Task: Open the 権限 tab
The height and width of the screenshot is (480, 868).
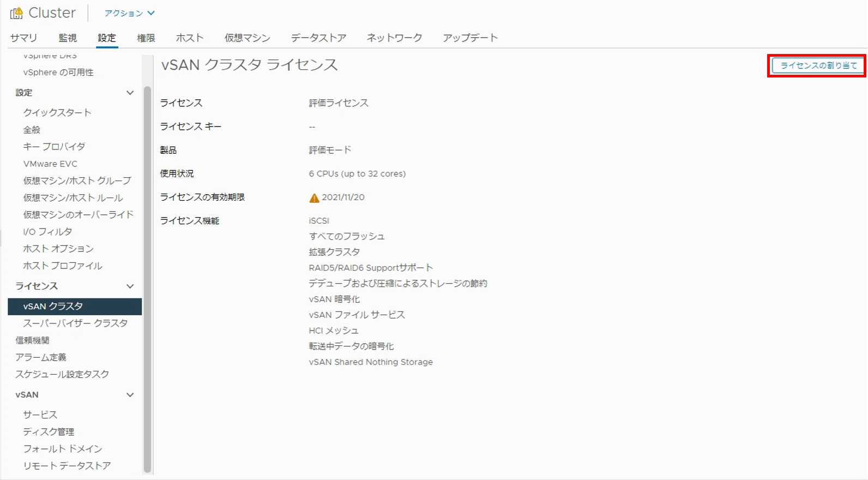Action: pos(146,38)
